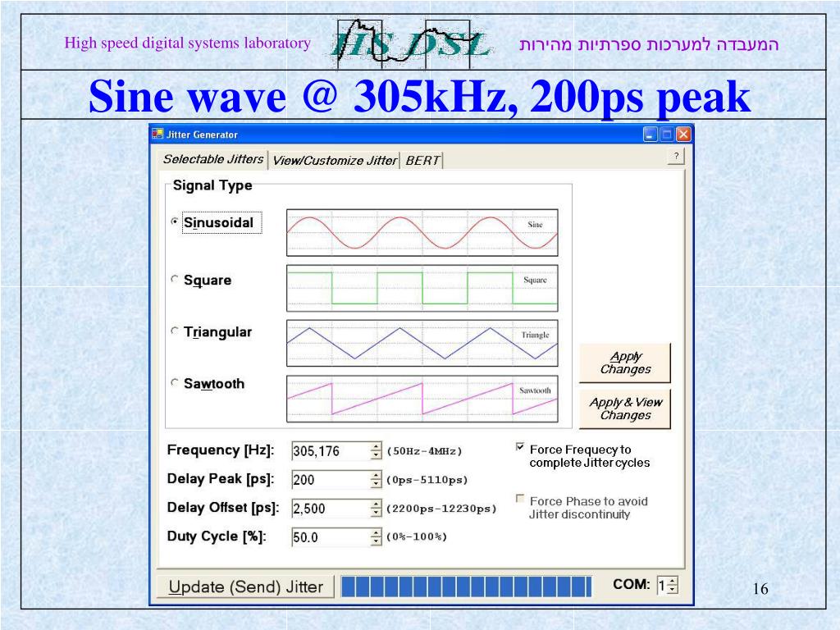Click the Sawtooth waveform preview
840x630 pixels.
(x=422, y=399)
